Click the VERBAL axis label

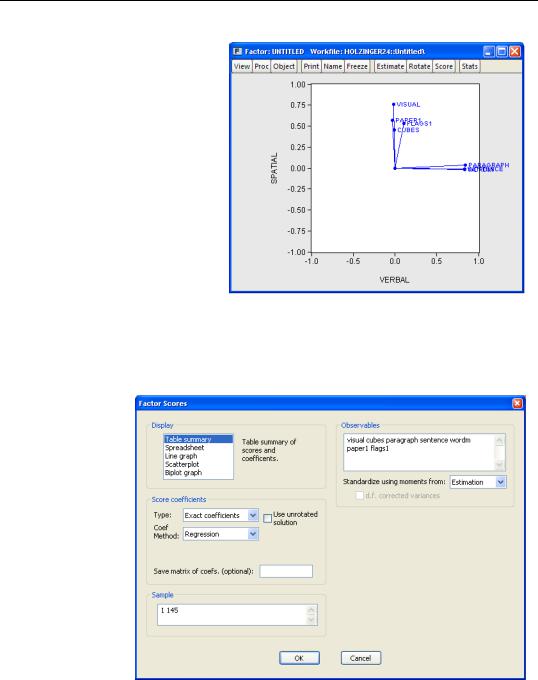[x=395, y=280]
